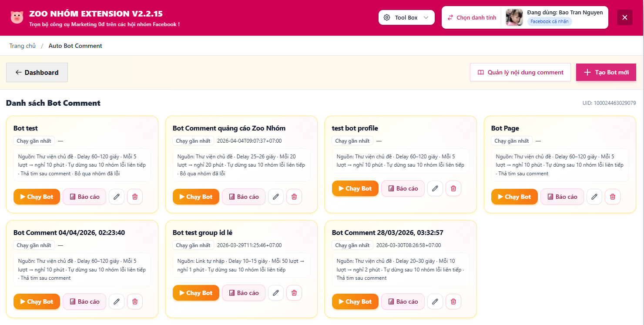644x325 pixels.
Task: Start Chạy Bot for Bot test group id lẻ
Action: [x=196, y=293]
